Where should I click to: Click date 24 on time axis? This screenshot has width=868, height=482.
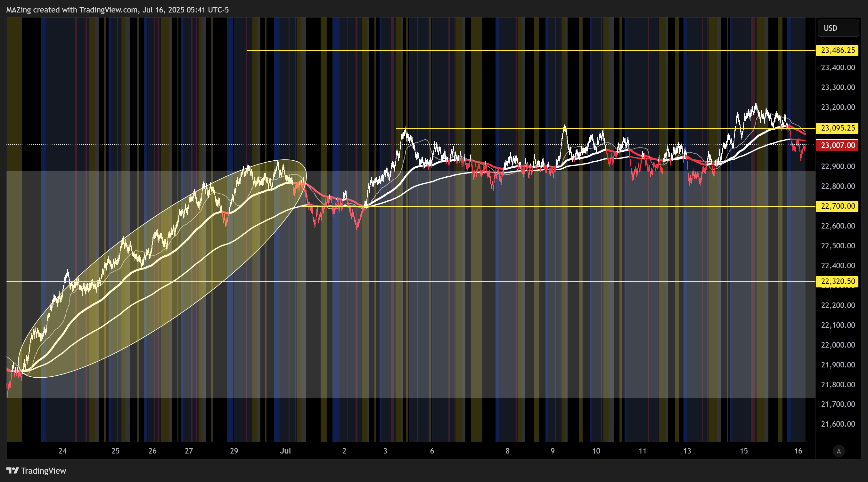(62, 451)
